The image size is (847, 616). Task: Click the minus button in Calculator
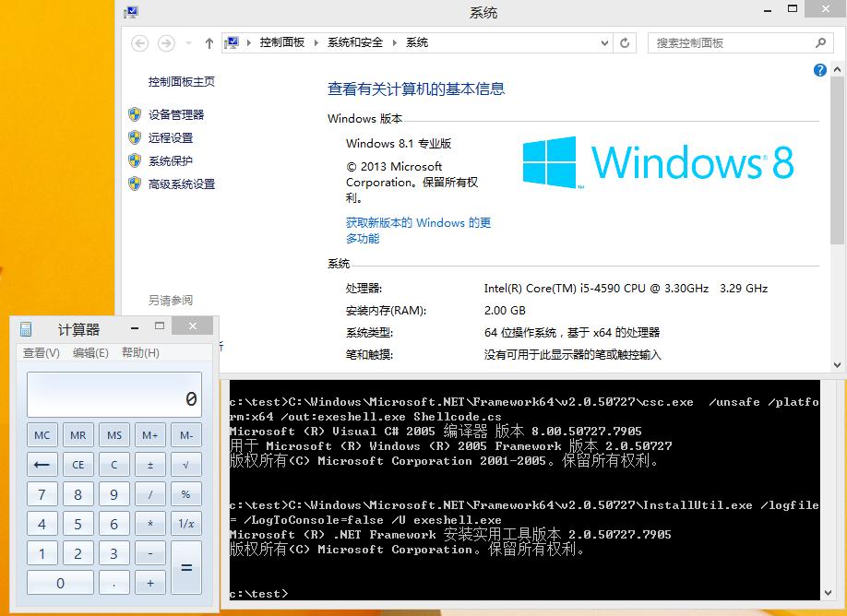[150, 553]
